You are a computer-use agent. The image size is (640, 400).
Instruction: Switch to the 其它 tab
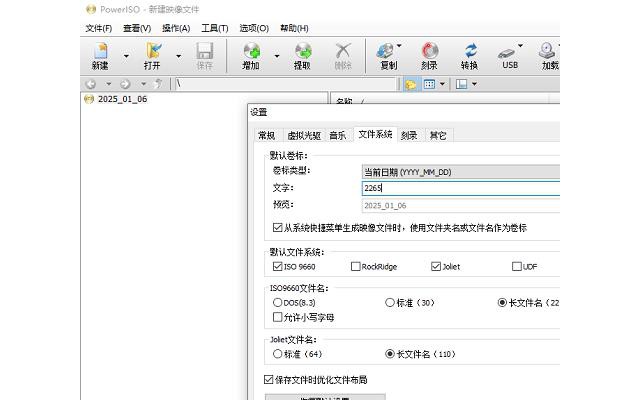pos(438,136)
